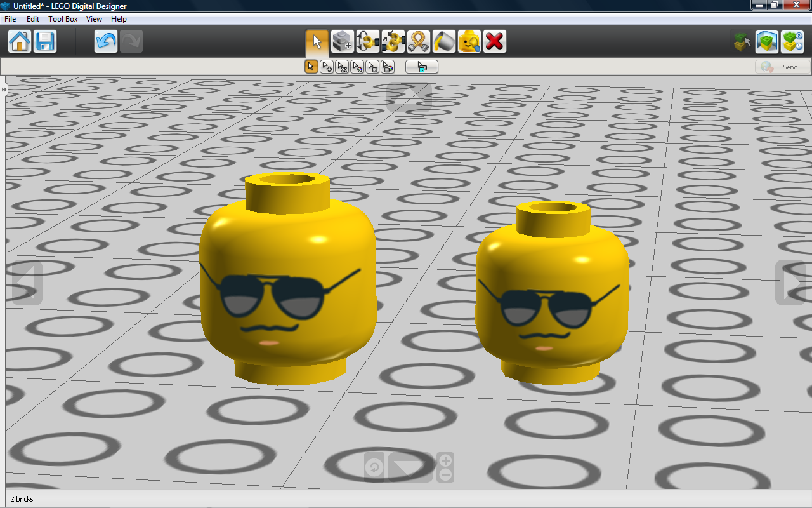Choose the multiple selection sub-tool
Image resolution: width=812 pixels, height=508 pixels.
click(327, 67)
